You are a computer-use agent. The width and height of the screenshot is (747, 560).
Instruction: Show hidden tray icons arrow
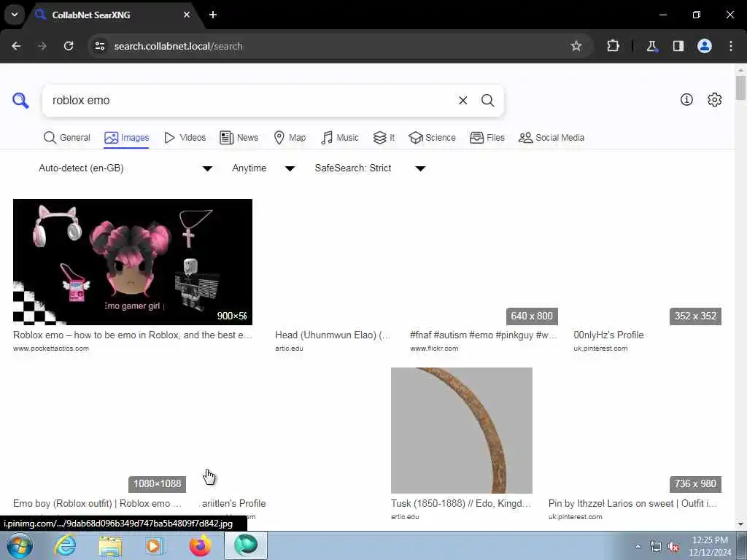click(x=638, y=546)
